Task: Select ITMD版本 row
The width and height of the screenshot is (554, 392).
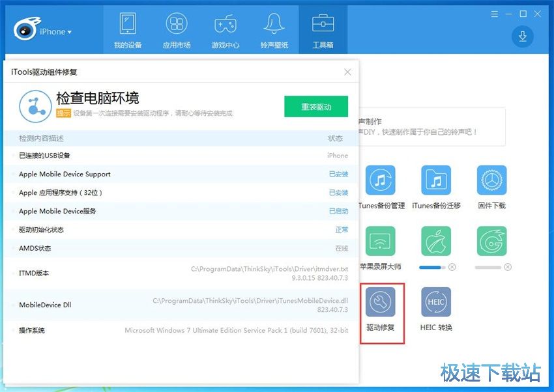Action: pos(181,273)
